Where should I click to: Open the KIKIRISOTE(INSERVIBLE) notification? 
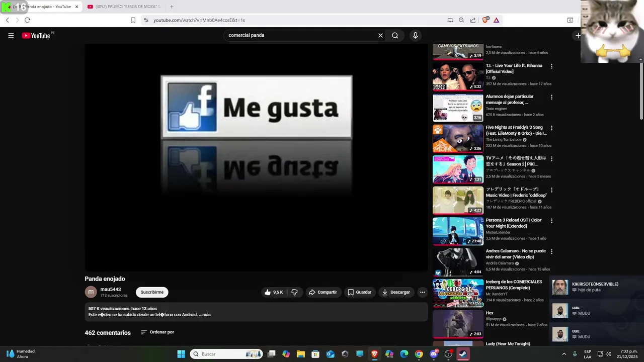pos(596,287)
